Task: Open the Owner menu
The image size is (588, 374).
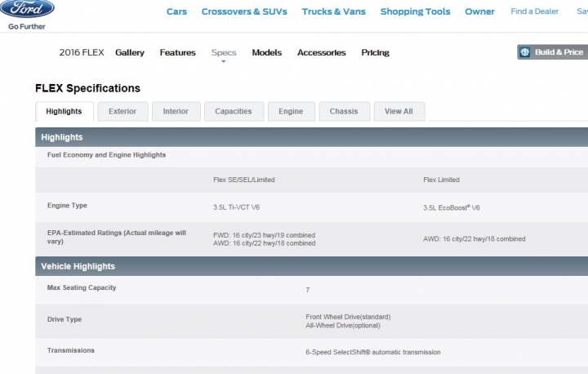Action: point(479,11)
